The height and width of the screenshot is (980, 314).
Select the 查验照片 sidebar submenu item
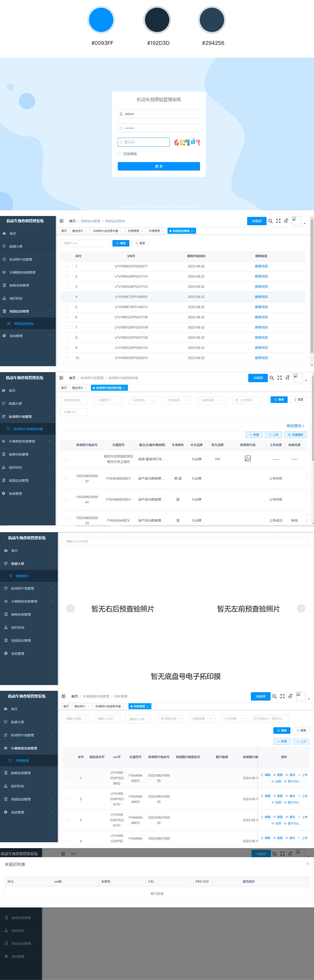pyautogui.click(x=22, y=576)
